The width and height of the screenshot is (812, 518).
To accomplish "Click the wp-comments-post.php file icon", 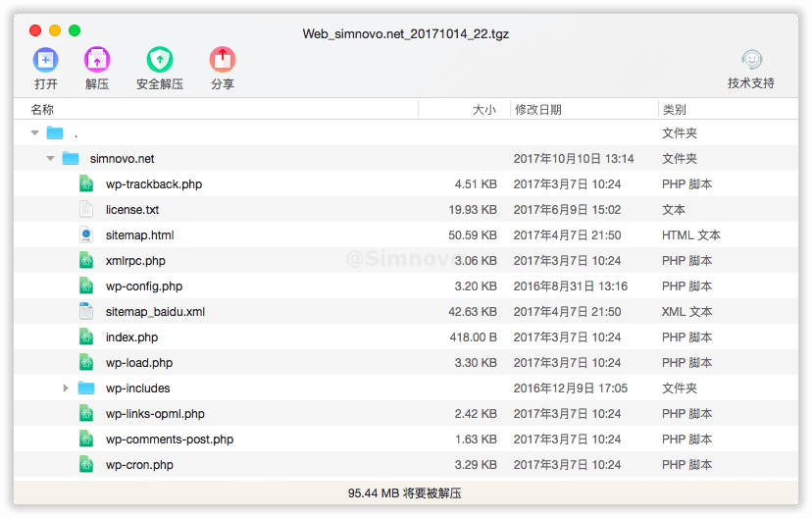I will (86, 440).
